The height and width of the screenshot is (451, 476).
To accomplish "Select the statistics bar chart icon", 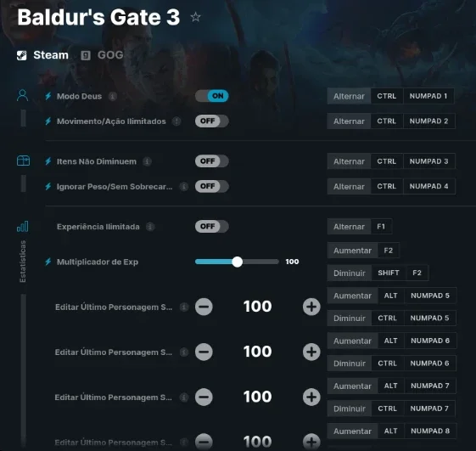I will click(23, 226).
